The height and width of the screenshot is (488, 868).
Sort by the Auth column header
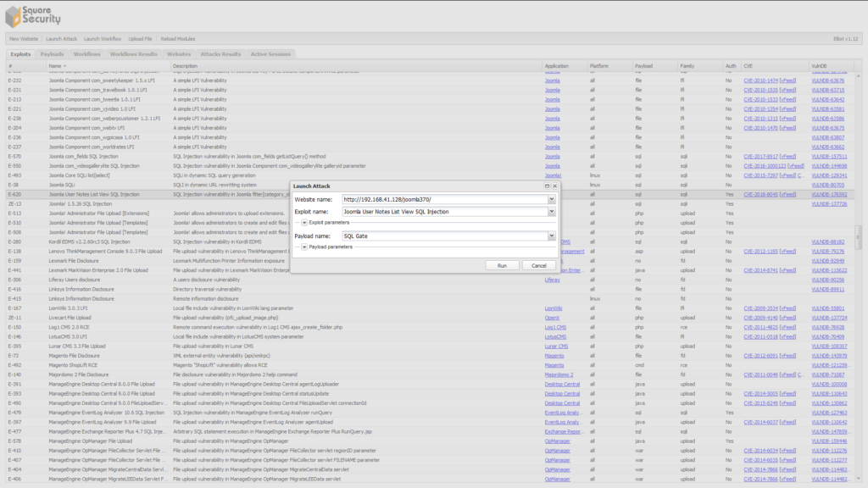732,66
